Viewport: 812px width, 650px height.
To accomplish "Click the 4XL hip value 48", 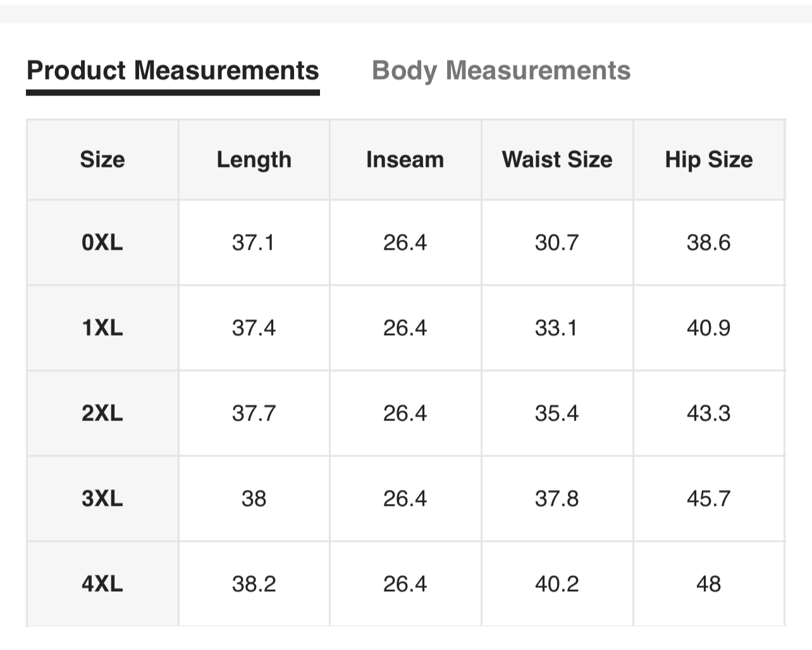I will pyautogui.click(x=708, y=584).
